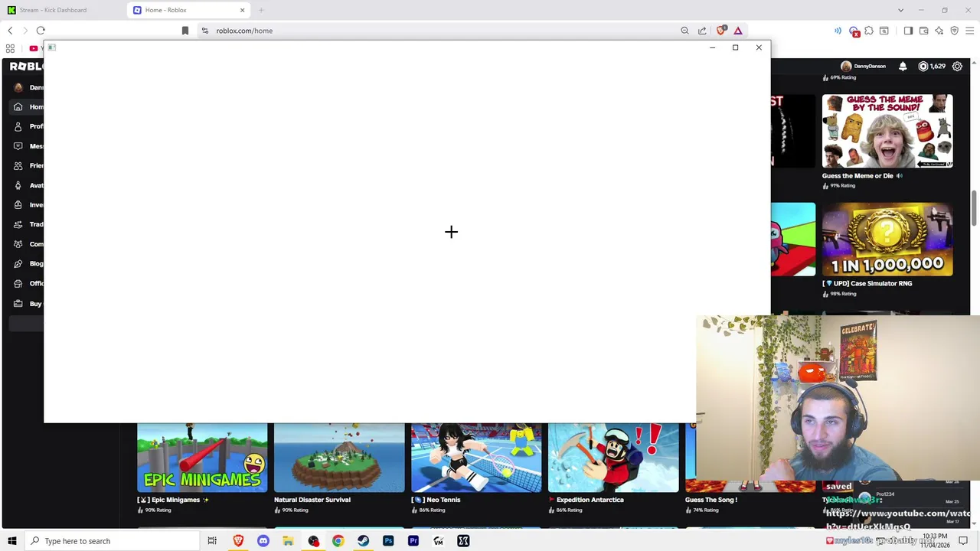This screenshot has width=980, height=551.
Task: Open Leo AI sparkle icon
Action: 939,31
